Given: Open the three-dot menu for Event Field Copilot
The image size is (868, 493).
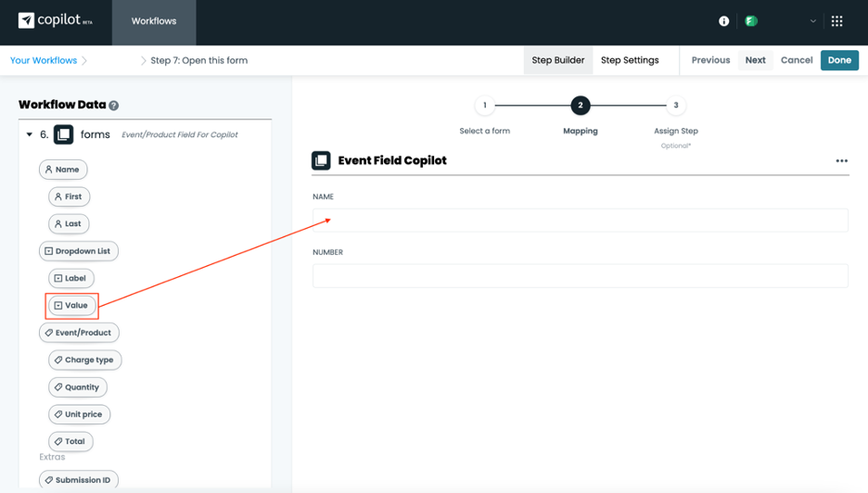Looking at the screenshot, I should 841,161.
